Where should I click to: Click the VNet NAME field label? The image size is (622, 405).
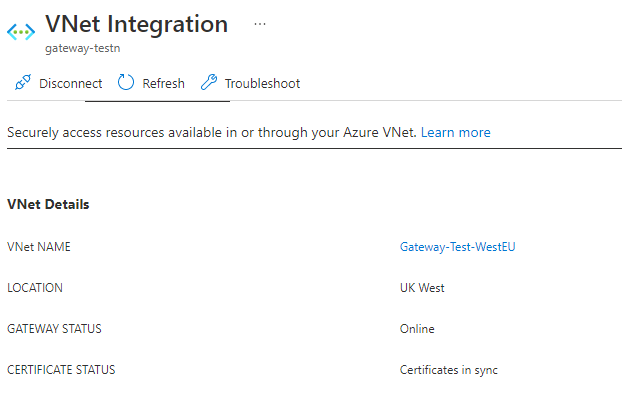[39, 246]
